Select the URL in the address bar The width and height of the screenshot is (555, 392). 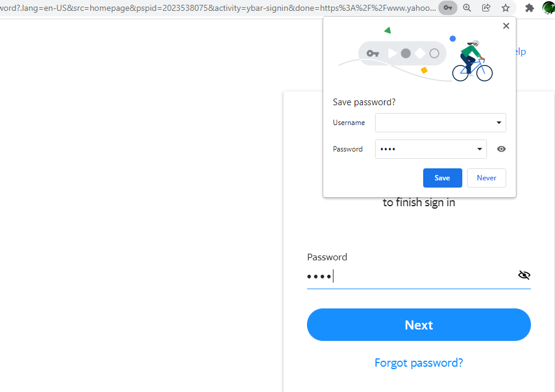[x=218, y=8]
